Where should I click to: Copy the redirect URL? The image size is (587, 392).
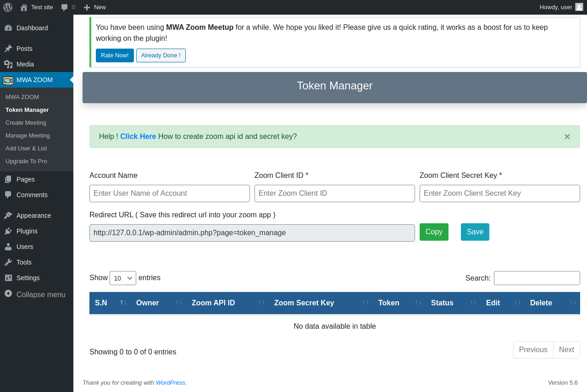click(x=434, y=232)
